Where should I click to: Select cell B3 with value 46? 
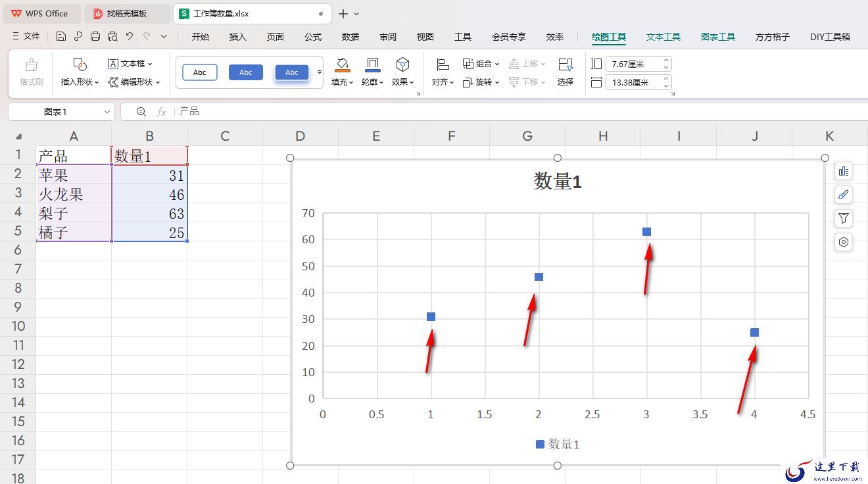tap(149, 194)
